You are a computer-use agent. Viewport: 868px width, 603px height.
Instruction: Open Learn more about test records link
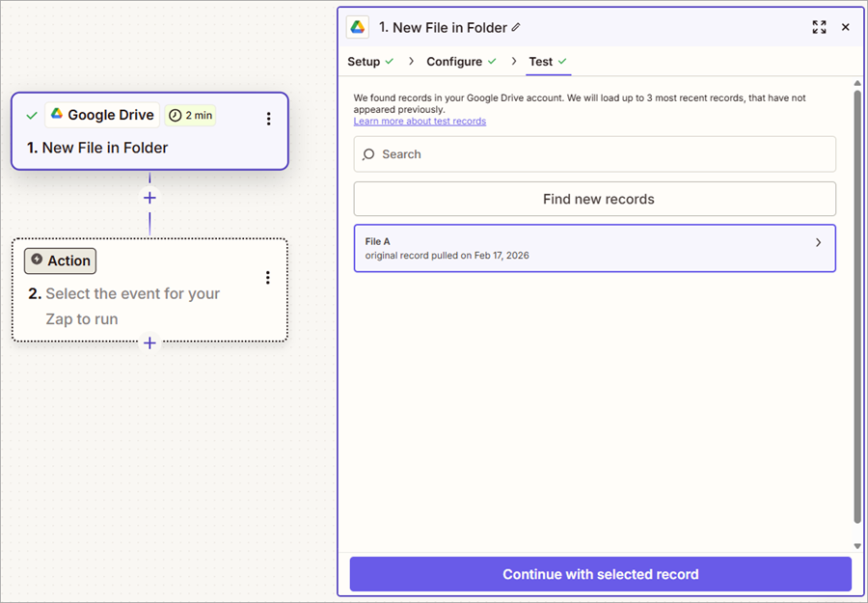point(420,122)
